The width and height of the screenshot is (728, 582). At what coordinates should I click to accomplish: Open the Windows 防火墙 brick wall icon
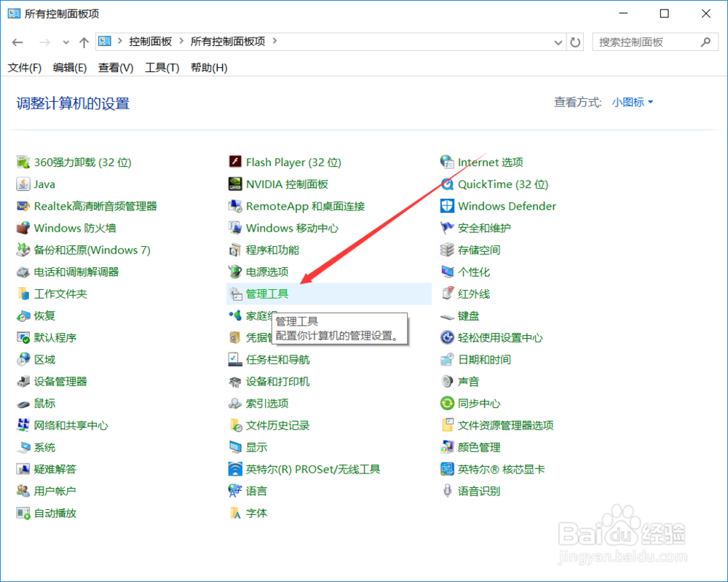23,228
